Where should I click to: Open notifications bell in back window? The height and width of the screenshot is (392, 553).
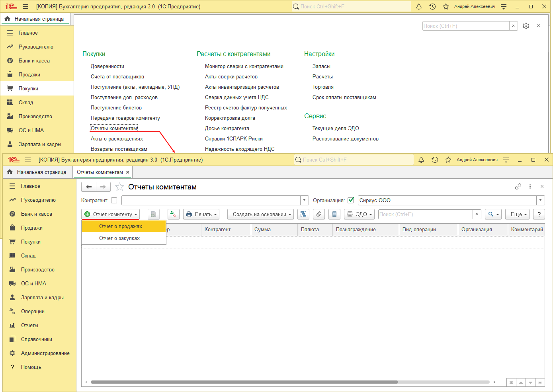point(419,6)
